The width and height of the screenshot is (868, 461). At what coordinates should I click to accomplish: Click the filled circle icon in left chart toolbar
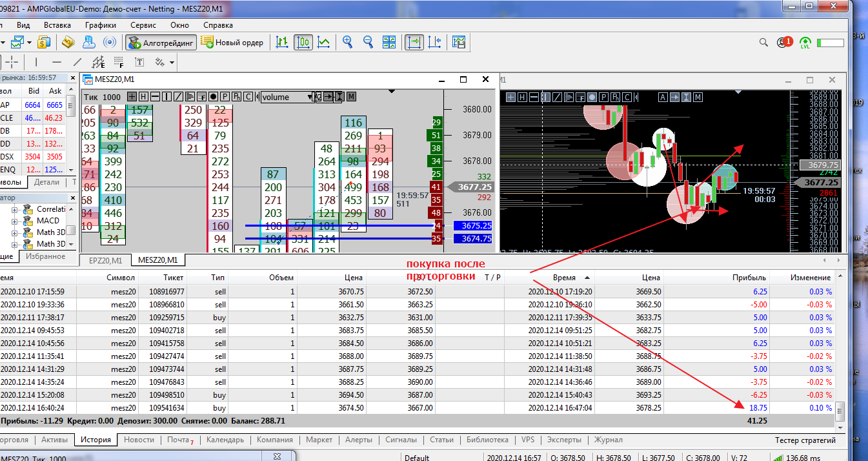click(x=213, y=97)
